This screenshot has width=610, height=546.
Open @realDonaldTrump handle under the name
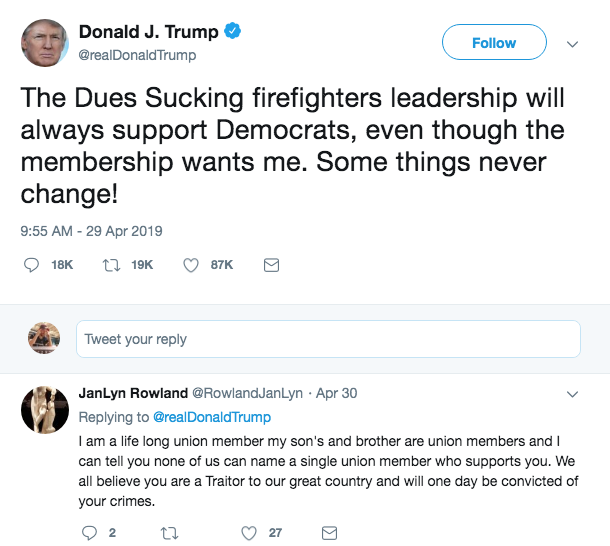coord(137,56)
